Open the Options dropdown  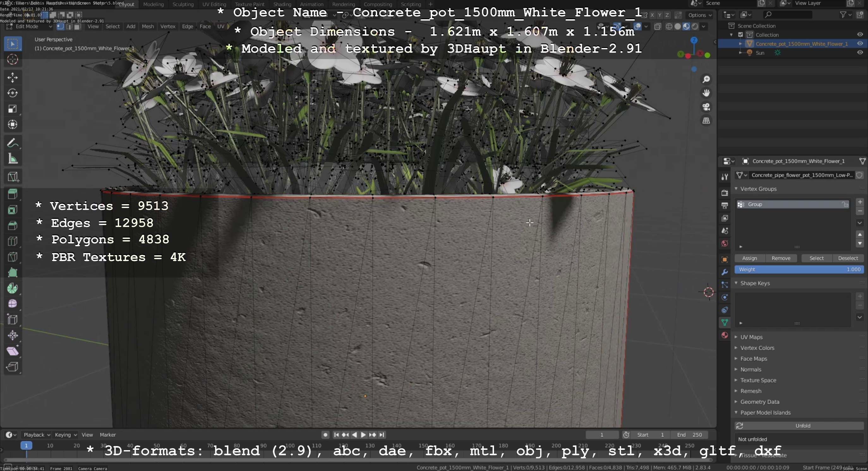click(700, 15)
